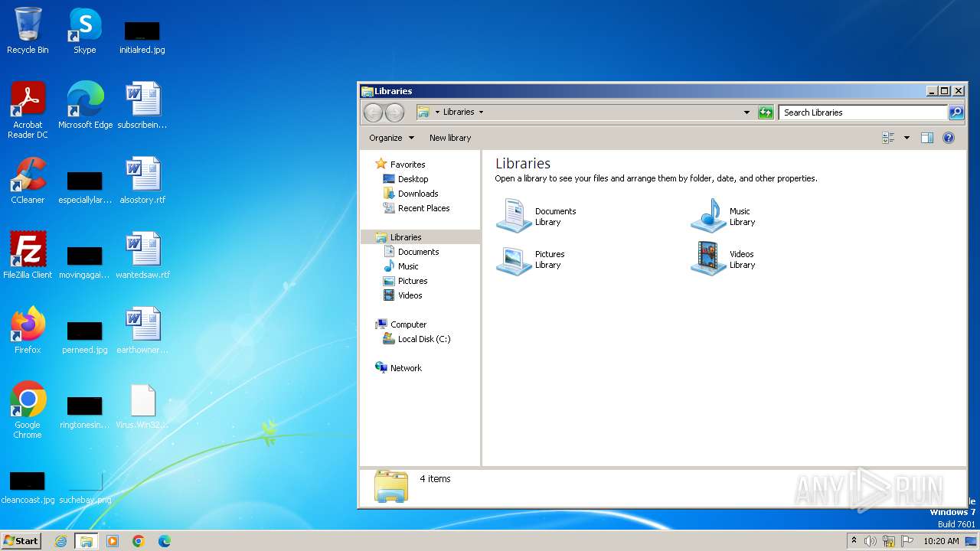
Task: Click the volume speaker tray icon
Action: point(871,541)
